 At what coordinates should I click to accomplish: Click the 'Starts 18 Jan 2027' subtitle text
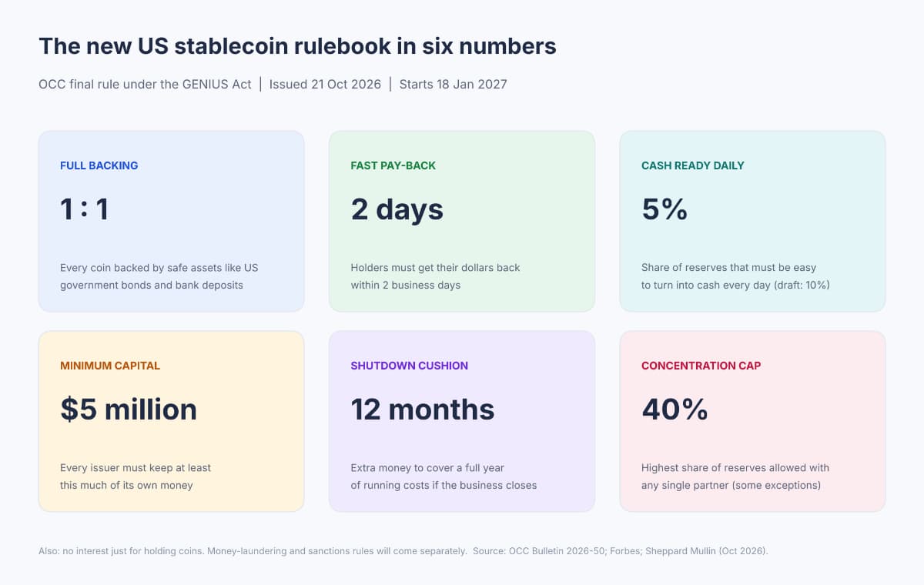coord(453,85)
